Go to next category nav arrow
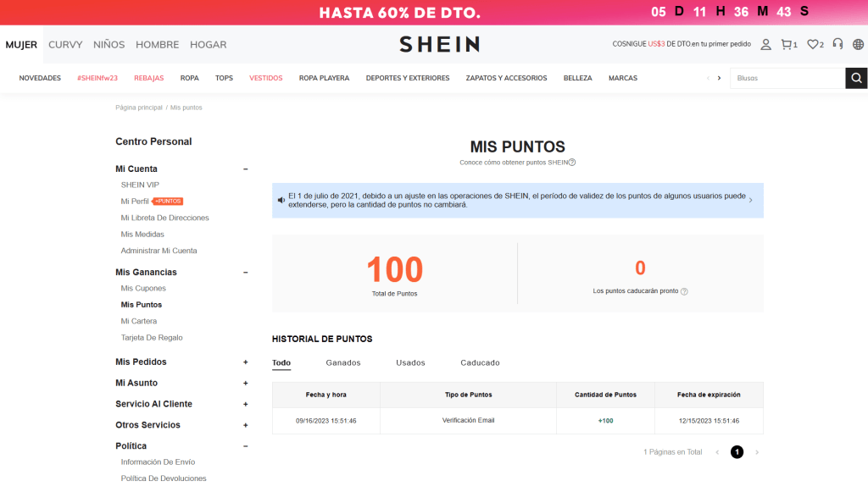868x492 pixels. coord(719,78)
